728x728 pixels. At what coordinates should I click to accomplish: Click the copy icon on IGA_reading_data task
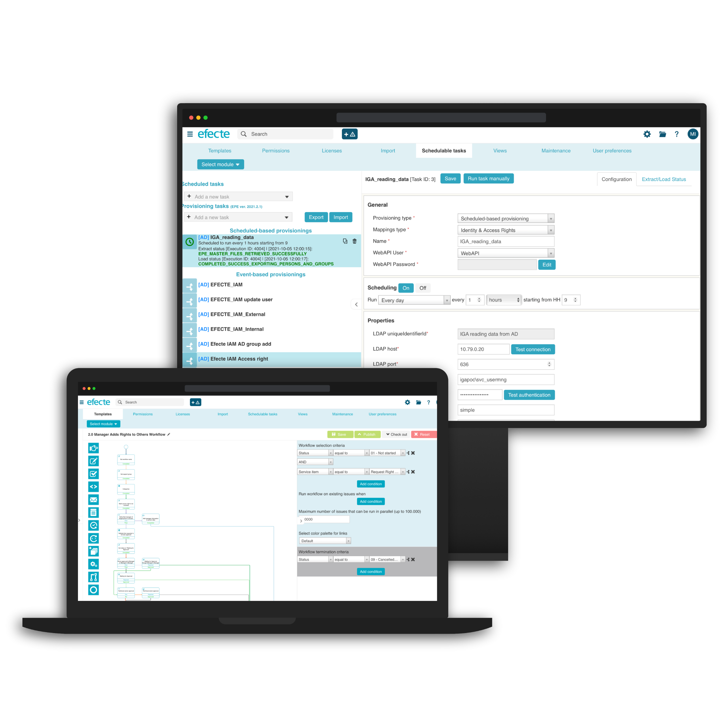click(x=345, y=241)
